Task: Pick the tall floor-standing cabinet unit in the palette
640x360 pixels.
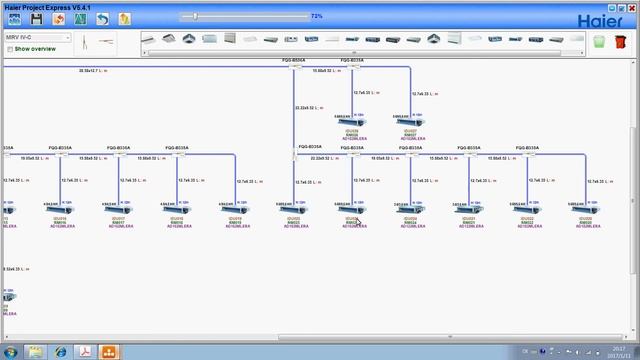Action: pyautogui.click(x=230, y=38)
